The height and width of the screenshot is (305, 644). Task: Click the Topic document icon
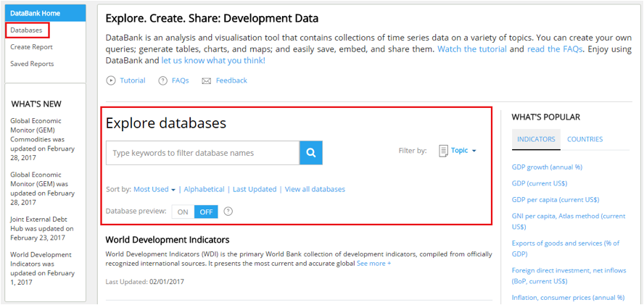[x=443, y=151]
